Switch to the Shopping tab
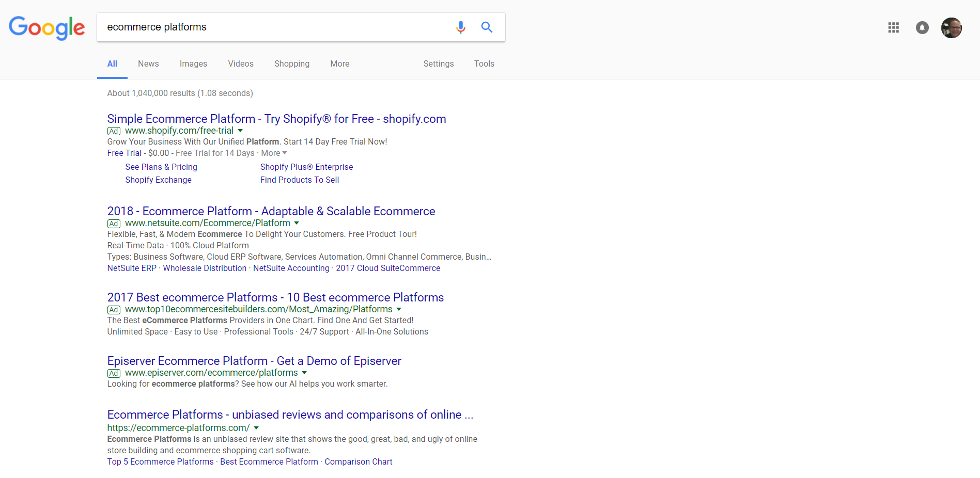Image resolution: width=980 pixels, height=478 pixels. pos(292,64)
